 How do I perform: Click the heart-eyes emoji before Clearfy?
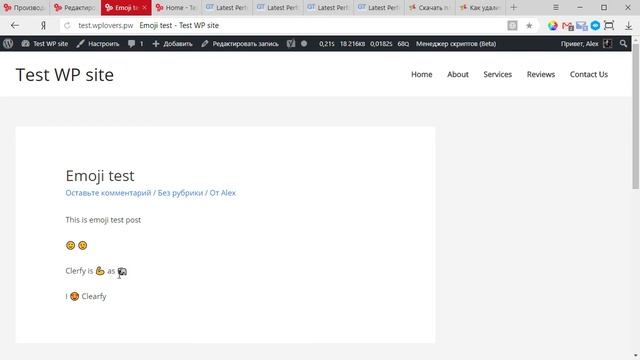(x=74, y=296)
